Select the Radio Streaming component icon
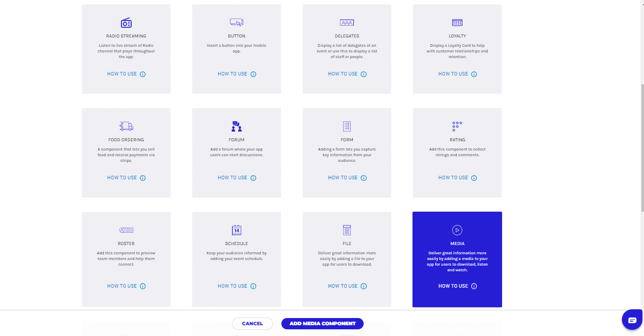Screen dimensions: 644x336 coord(126,23)
